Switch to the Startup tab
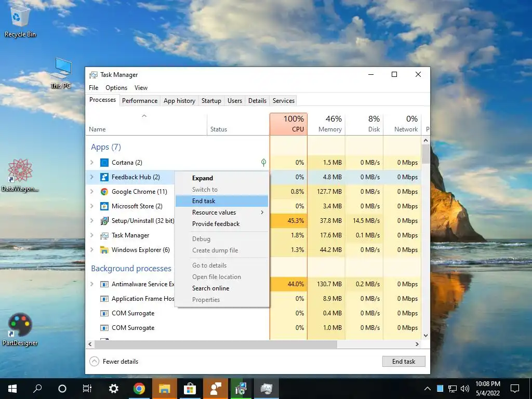Viewport: 532px width, 399px height. click(211, 101)
